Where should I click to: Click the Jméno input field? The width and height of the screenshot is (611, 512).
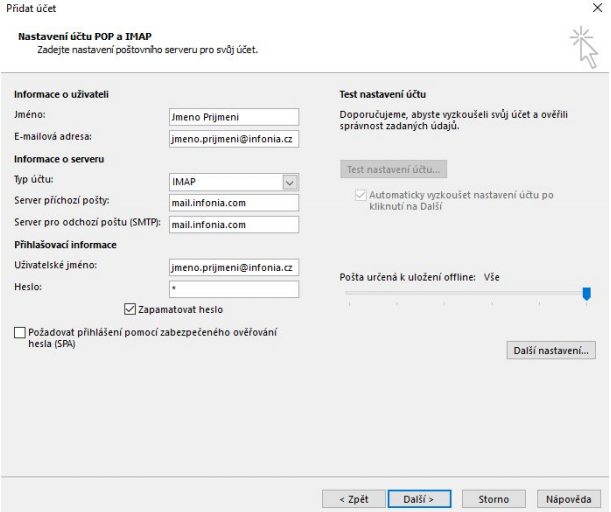[x=234, y=116]
